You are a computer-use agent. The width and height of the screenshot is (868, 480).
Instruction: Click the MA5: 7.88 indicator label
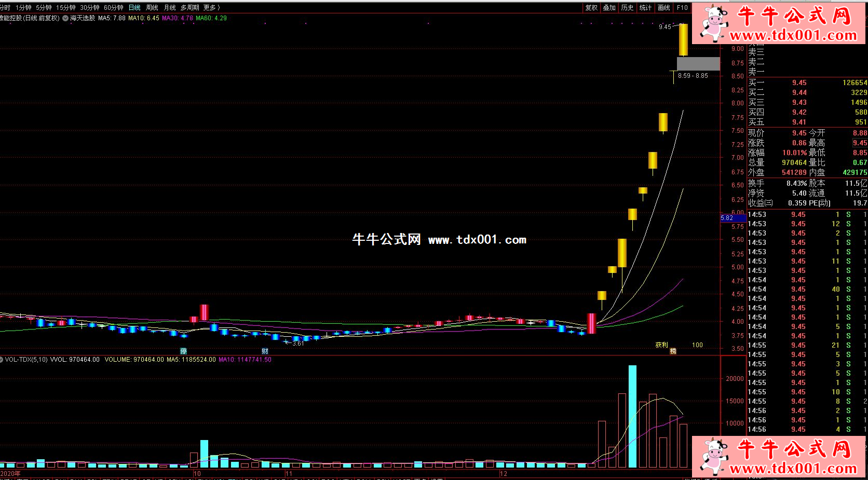click(x=112, y=18)
